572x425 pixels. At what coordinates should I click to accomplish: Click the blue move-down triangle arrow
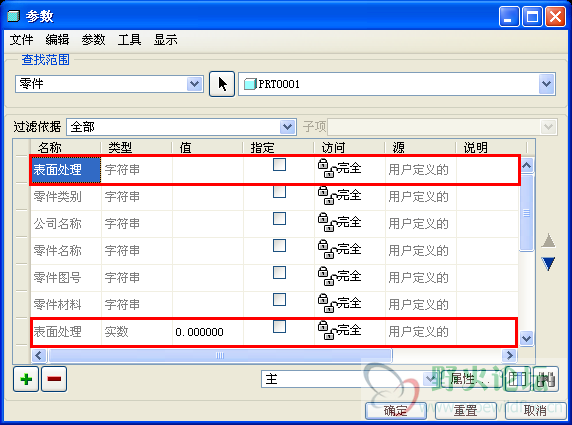pyautogui.click(x=548, y=264)
